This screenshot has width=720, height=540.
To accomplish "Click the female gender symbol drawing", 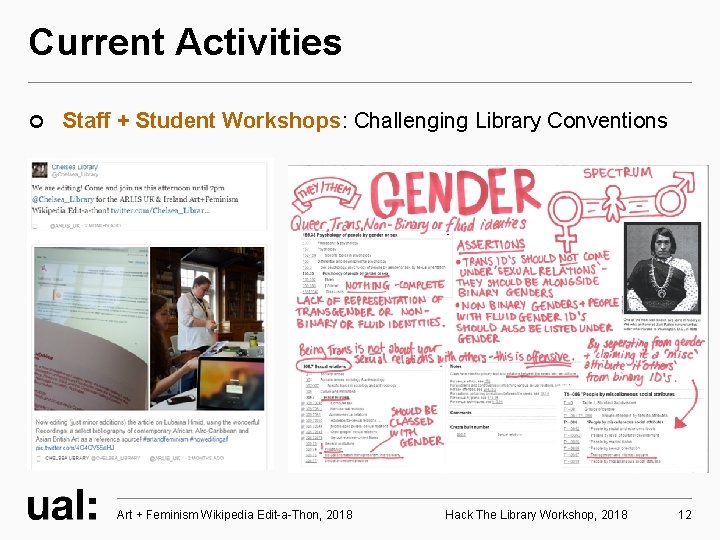I will click(x=566, y=220).
